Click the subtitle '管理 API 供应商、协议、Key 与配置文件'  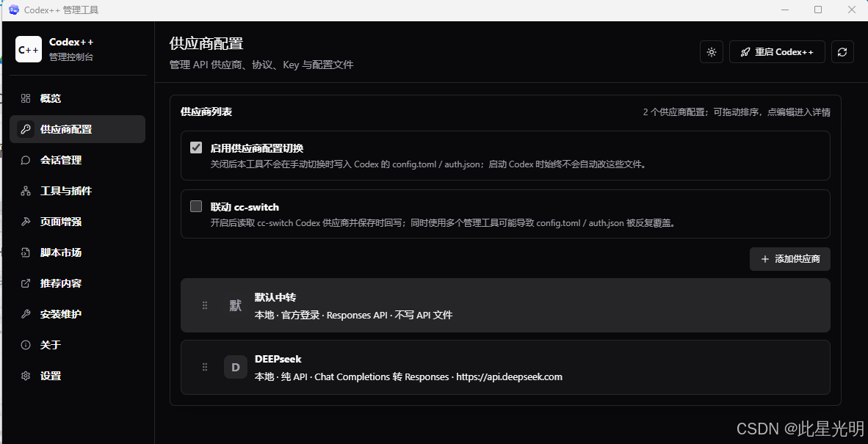(261, 65)
